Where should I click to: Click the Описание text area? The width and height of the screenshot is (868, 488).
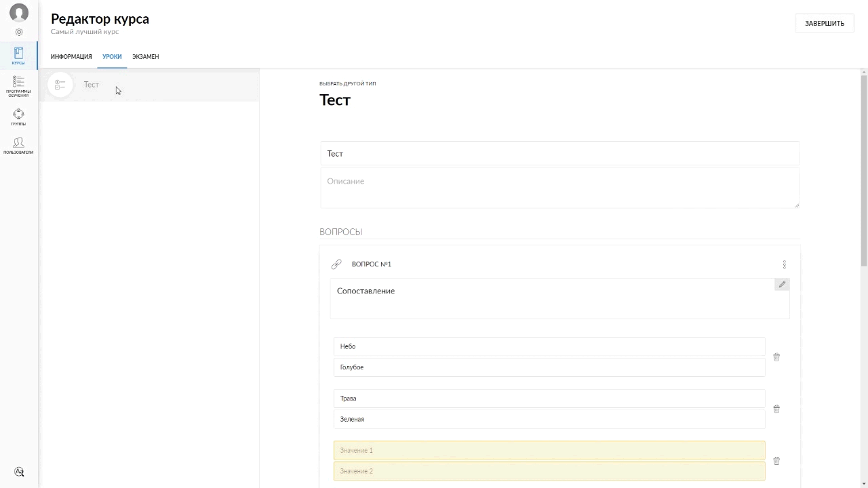(x=559, y=188)
